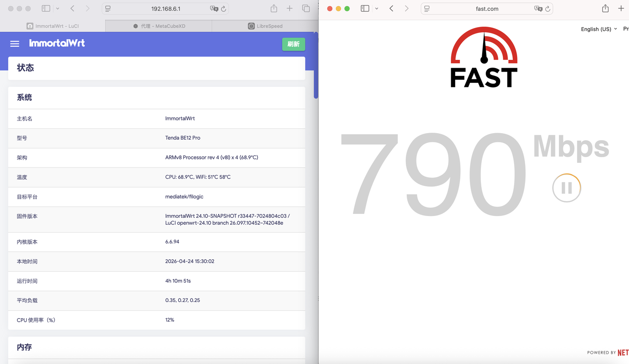This screenshot has height=364, width=629.
Task: Click the uptime value 4h 10m 51s
Action: (x=178, y=281)
